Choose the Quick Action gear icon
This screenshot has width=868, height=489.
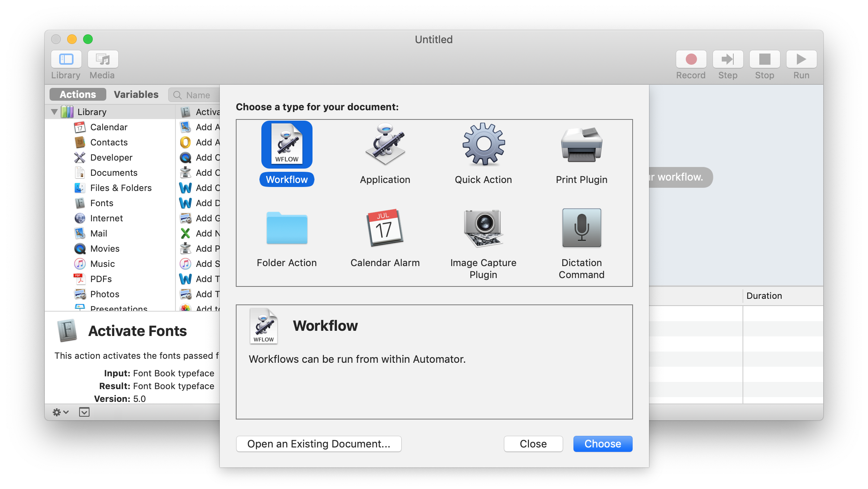(x=484, y=145)
